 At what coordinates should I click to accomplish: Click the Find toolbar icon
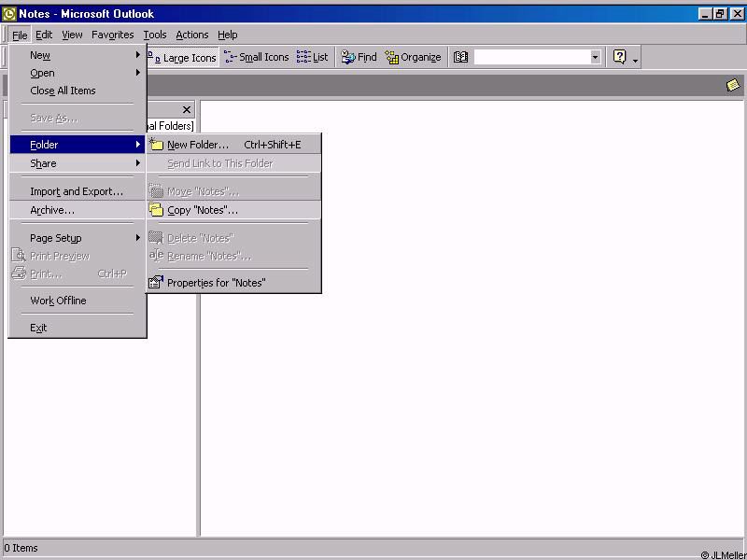point(348,57)
